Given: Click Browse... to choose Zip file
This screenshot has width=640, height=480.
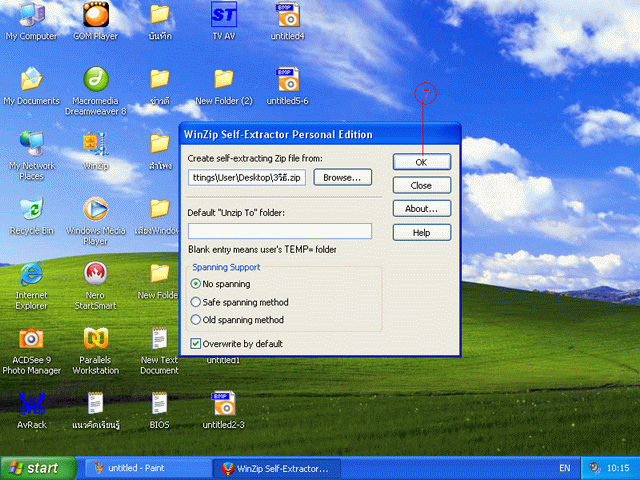Looking at the screenshot, I should [342, 178].
